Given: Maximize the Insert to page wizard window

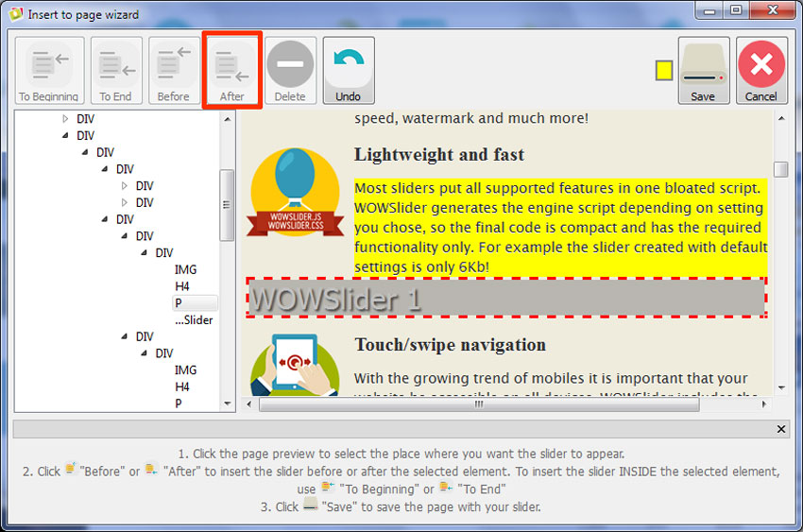Looking at the screenshot, I should (735, 9).
